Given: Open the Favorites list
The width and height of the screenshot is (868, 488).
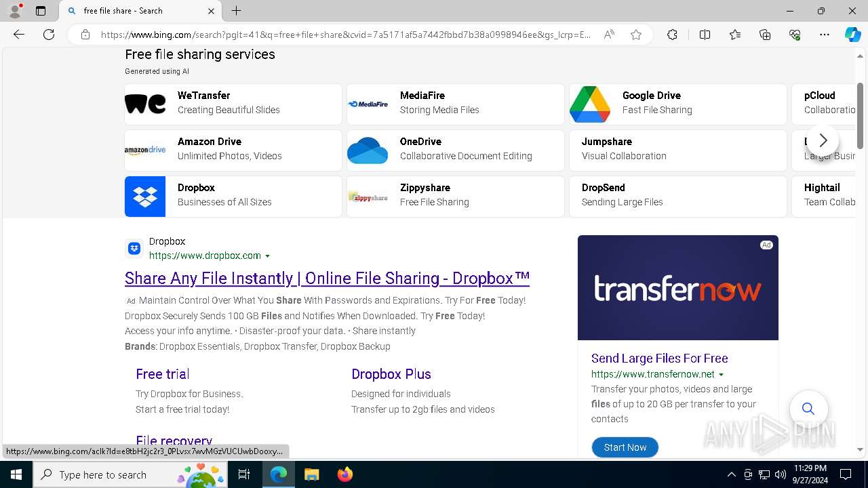Looking at the screenshot, I should click(x=735, y=35).
